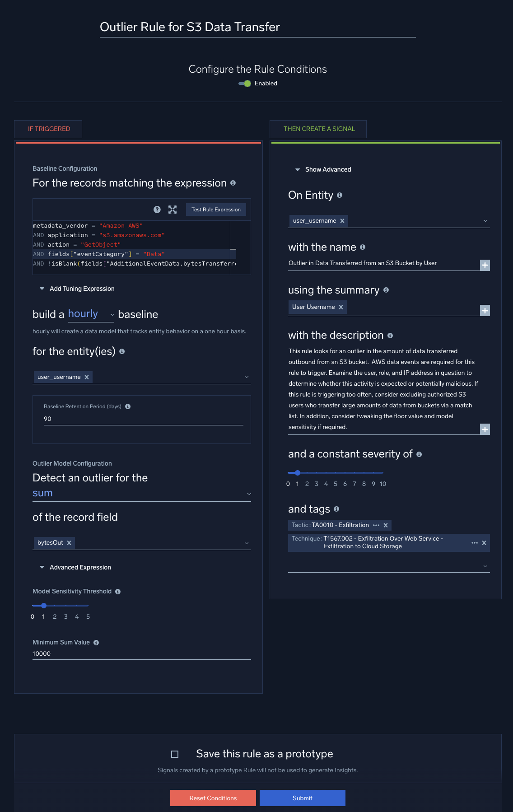Set constant severity slider to 5
513x812 pixels.
tap(336, 473)
